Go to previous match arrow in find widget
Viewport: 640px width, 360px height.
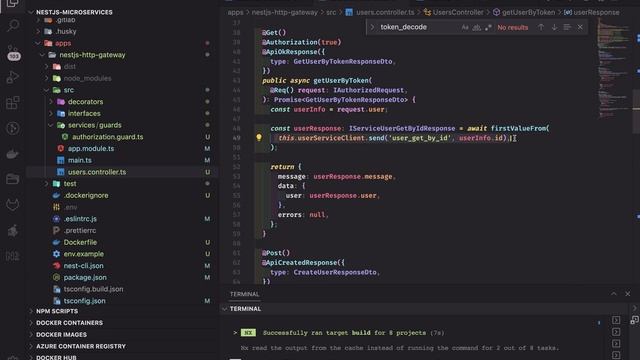click(x=541, y=27)
